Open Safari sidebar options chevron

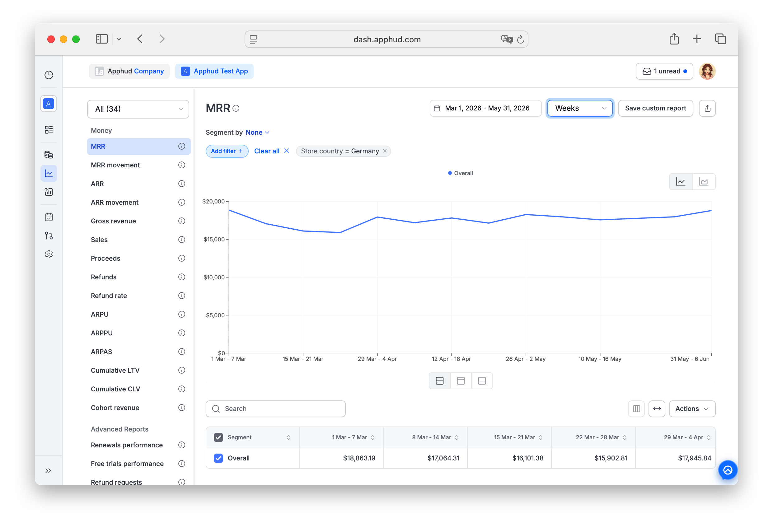click(119, 39)
